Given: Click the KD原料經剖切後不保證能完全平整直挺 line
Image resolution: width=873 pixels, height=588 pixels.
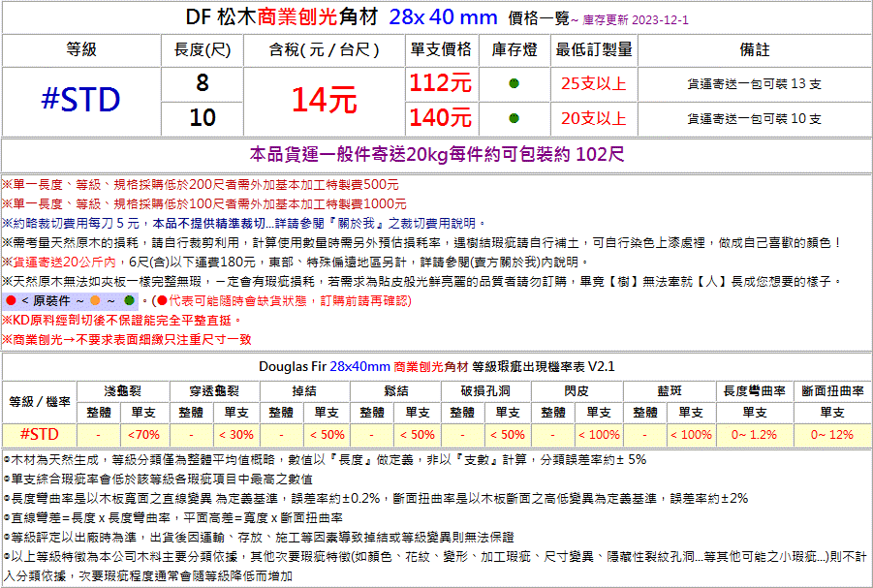Looking at the screenshot, I should (x=122, y=321).
